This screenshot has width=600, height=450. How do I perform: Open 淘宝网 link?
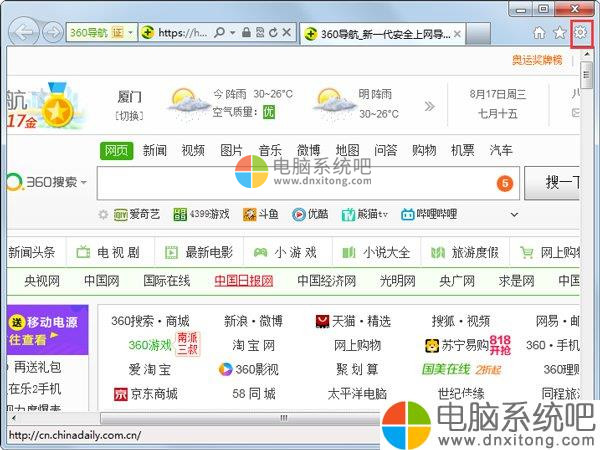tap(254, 346)
